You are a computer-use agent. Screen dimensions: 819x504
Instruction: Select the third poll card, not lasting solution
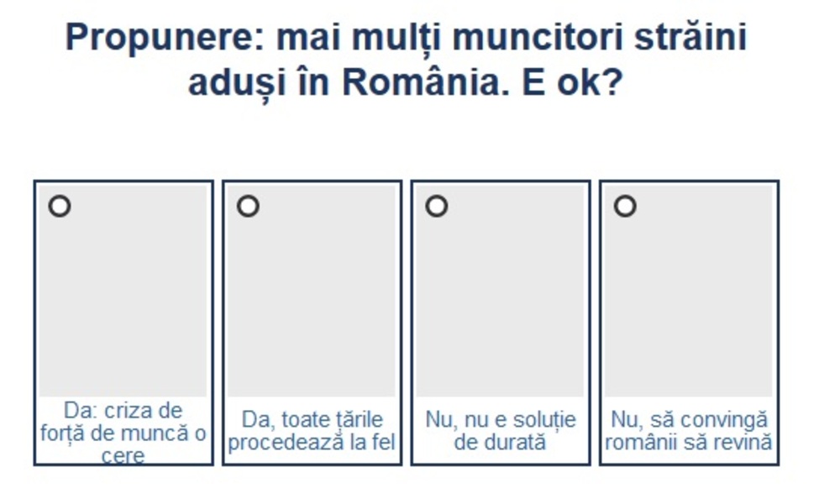click(x=500, y=323)
